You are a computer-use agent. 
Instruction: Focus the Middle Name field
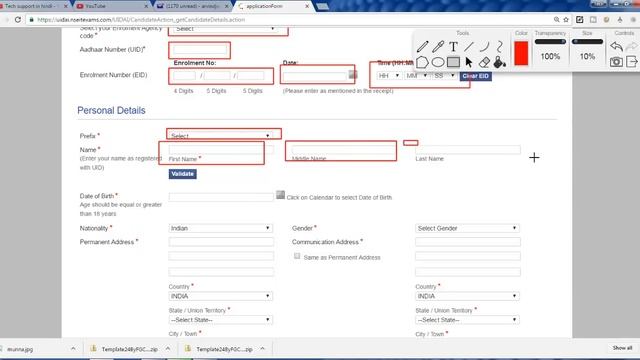pos(344,150)
